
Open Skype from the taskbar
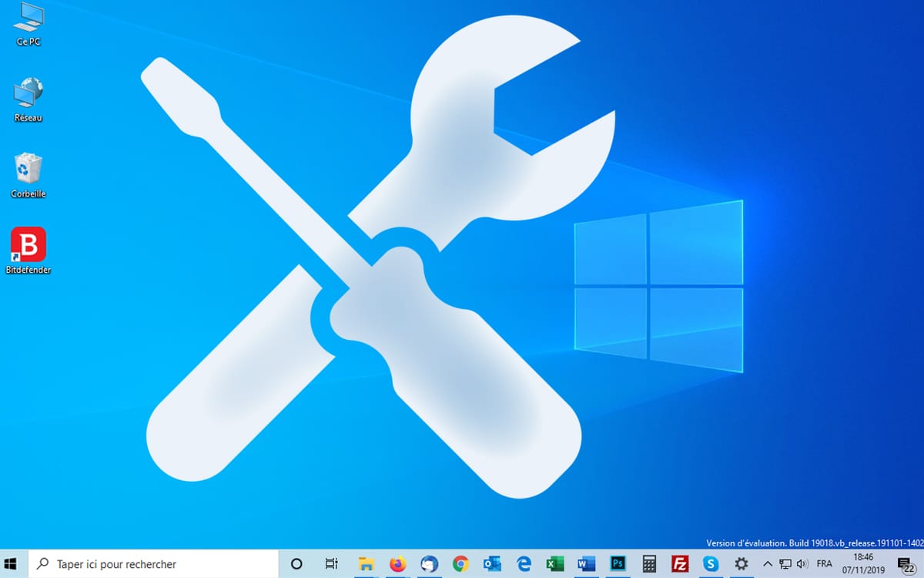(x=711, y=564)
